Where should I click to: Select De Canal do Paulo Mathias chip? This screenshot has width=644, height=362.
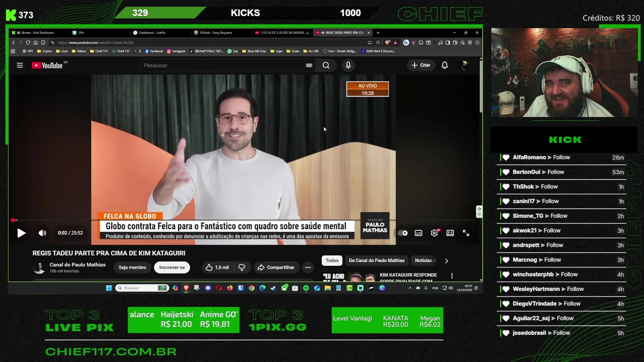point(376,260)
